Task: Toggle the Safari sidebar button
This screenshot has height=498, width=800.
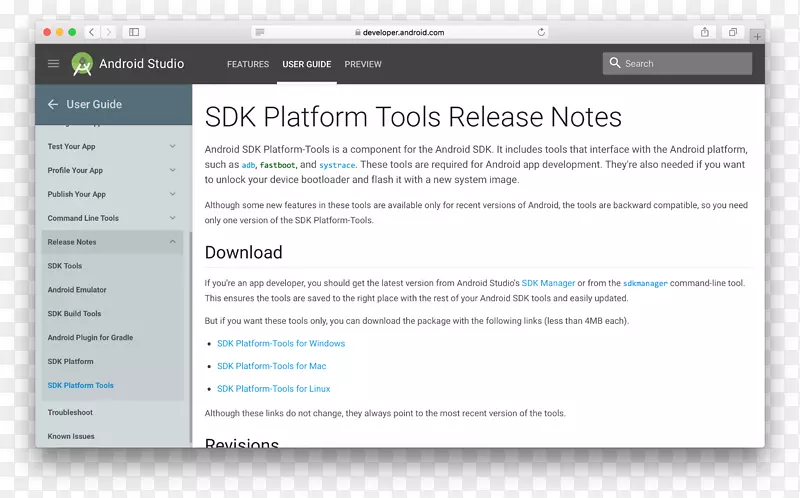Action: pos(134,32)
